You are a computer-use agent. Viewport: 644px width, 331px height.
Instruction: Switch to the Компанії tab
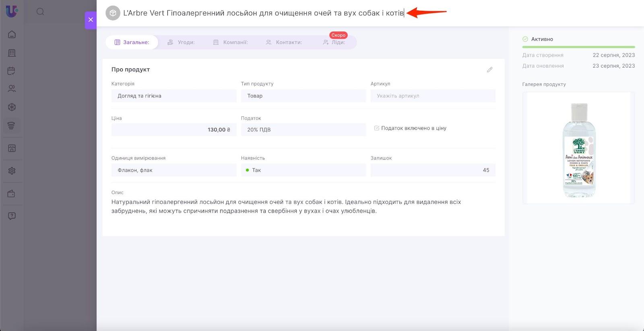pyautogui.click(x=231, y=42)
